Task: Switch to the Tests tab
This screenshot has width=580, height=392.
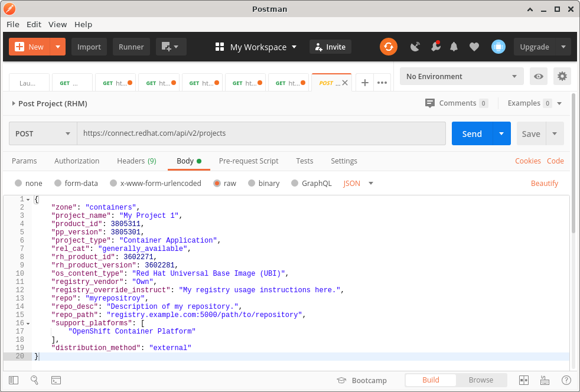Action: (304, 161)
